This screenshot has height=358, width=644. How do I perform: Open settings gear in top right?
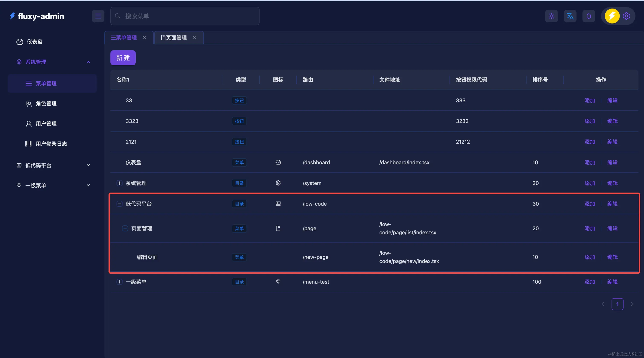[626, 16]
